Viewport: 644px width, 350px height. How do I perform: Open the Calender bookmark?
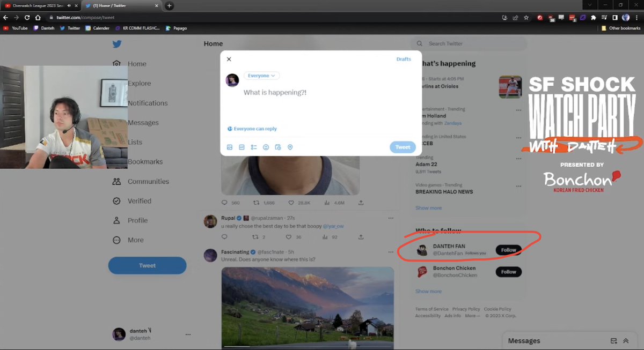97,28
